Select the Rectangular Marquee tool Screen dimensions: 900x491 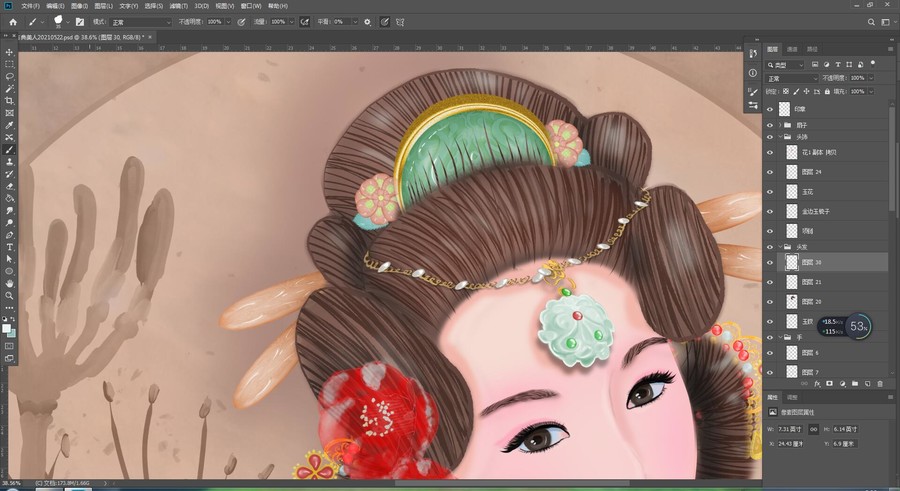point(9,64)
